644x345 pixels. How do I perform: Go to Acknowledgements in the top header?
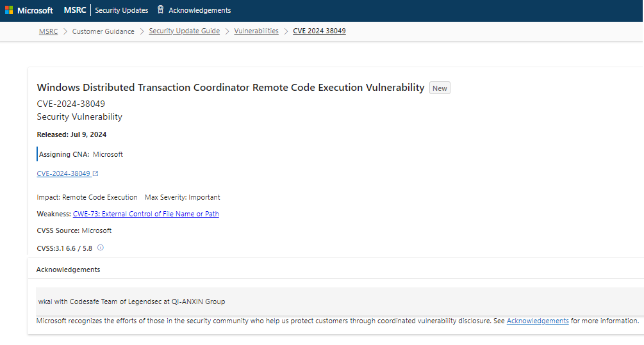coord(199,10)
